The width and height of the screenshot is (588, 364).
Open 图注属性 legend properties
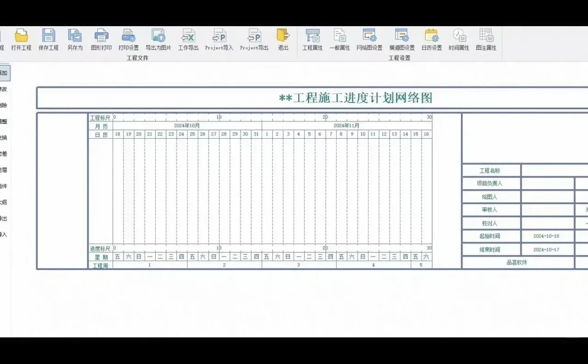(x=486, y=39)
